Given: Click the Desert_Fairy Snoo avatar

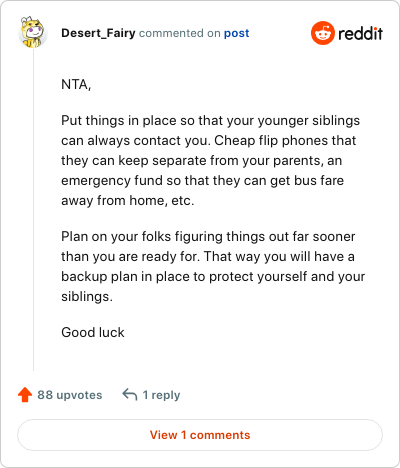Looking at the screenshot, I should (32, 32).
